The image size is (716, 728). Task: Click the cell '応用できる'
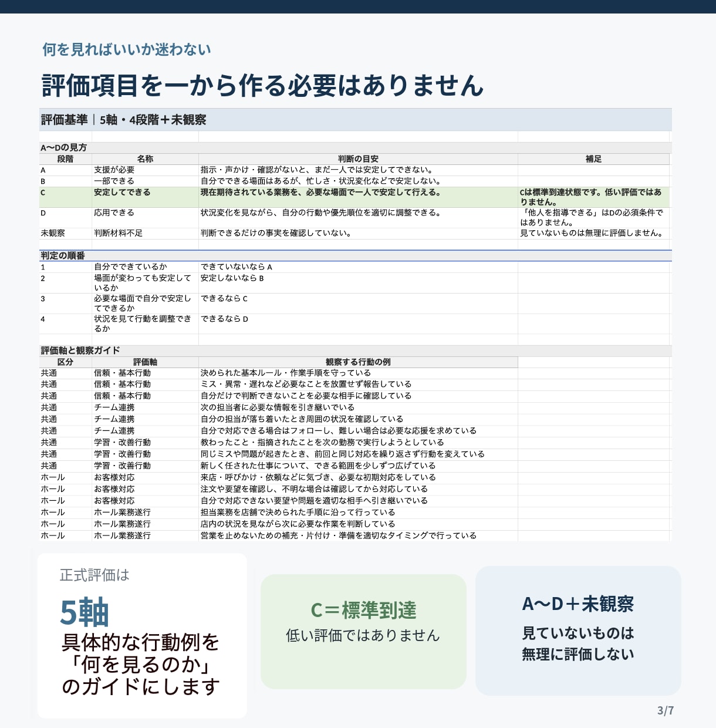click(114, 213)
